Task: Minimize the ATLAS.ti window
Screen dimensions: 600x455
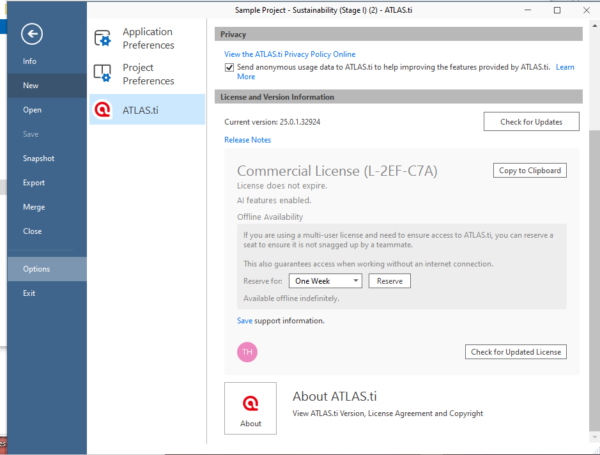Action: pyautogui.click(x=528, y=10)
